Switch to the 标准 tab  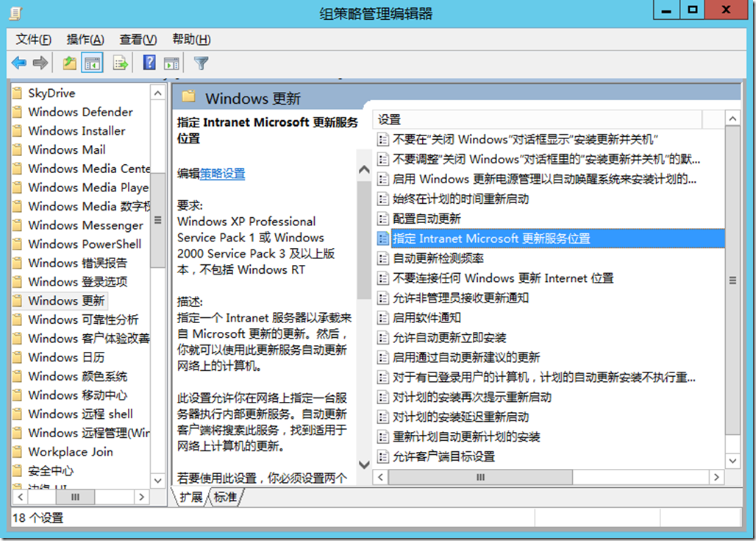point(226,497)
